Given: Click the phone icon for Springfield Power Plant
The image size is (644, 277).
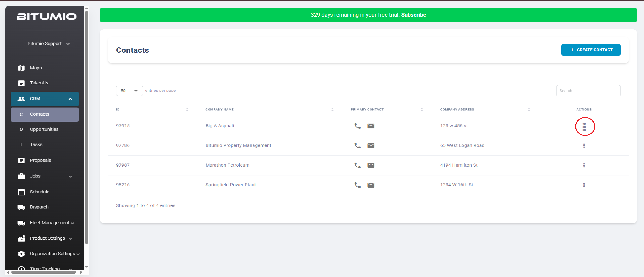Looking at the screenshot, I should click(x=357, y=185).
